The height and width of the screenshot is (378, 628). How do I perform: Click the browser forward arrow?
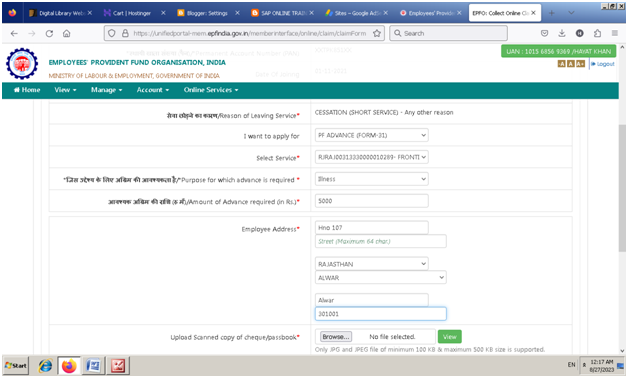(x=32, y=34)
